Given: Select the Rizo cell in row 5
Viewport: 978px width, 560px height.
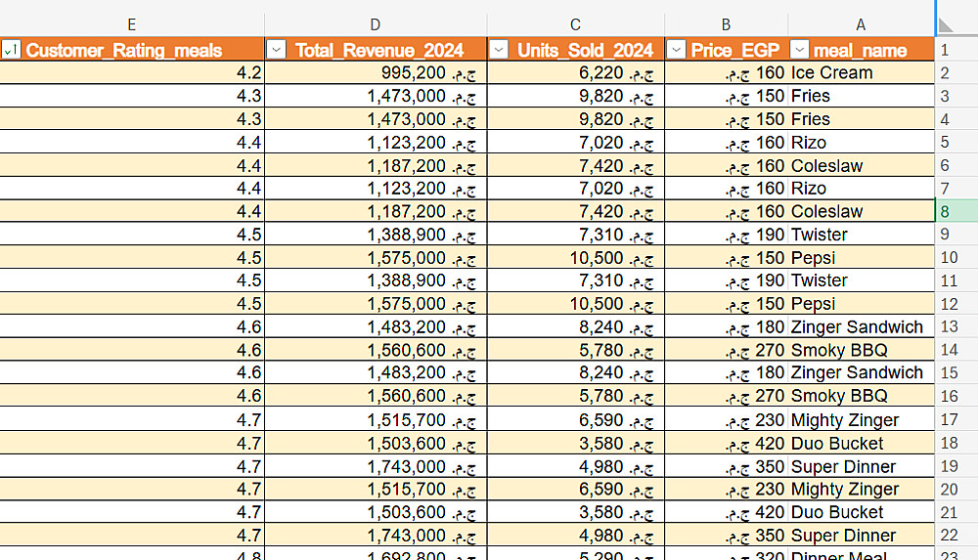Looking at the screenshot, I should point(862,142).
